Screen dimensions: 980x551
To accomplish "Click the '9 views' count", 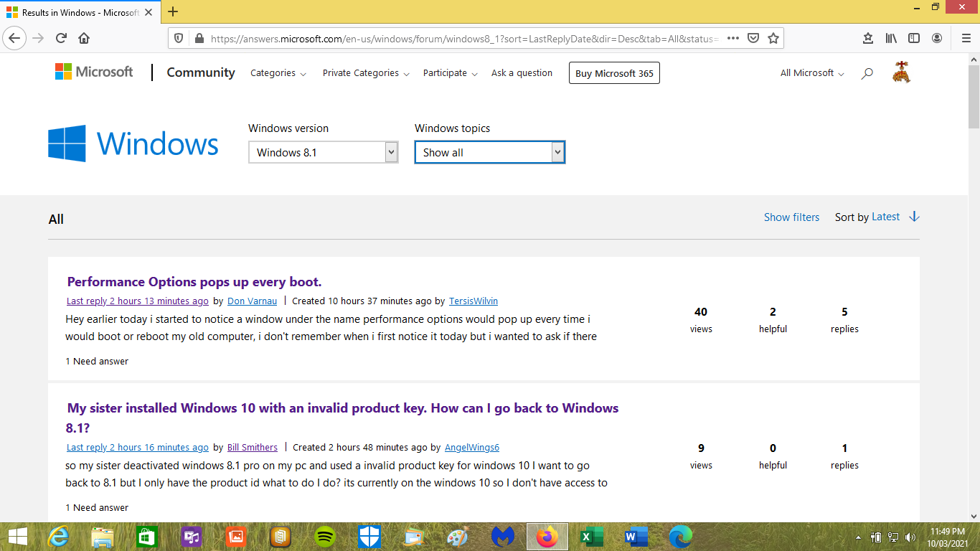I will tap(701, 456).
